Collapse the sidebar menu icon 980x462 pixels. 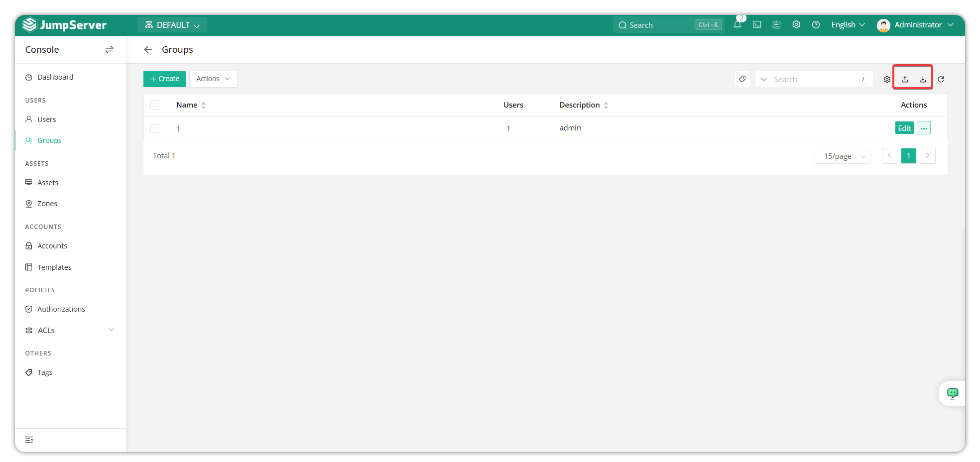tap(29, 440)
